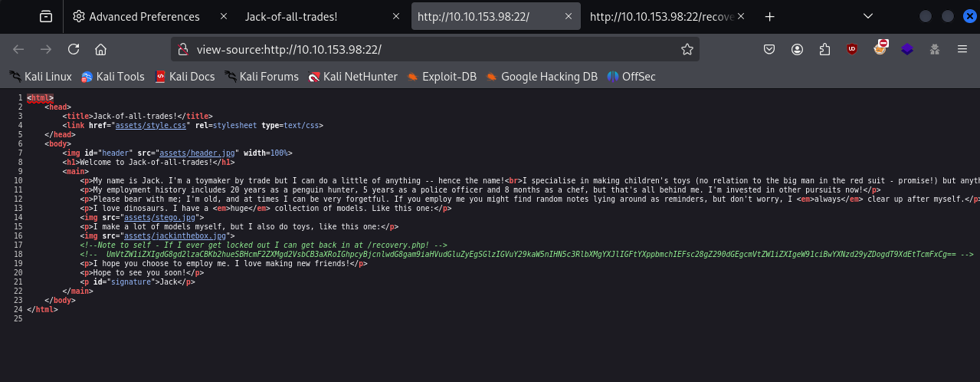Screen dimensions: 980x382
Task: Click the Welcome to Jack-of-all-trades! h1 line
Action: [x=149, y=162]
